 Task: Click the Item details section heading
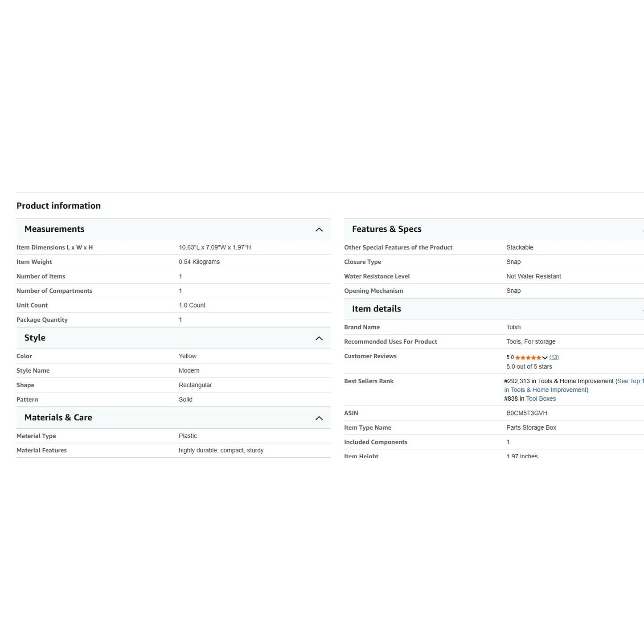point(376,309)
